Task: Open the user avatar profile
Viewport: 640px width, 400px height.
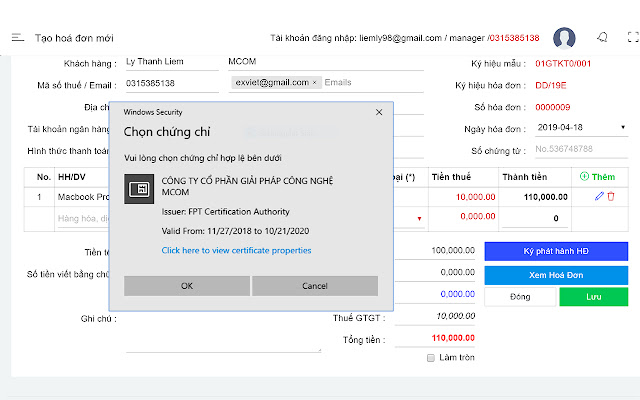Action: pos(564,38)
